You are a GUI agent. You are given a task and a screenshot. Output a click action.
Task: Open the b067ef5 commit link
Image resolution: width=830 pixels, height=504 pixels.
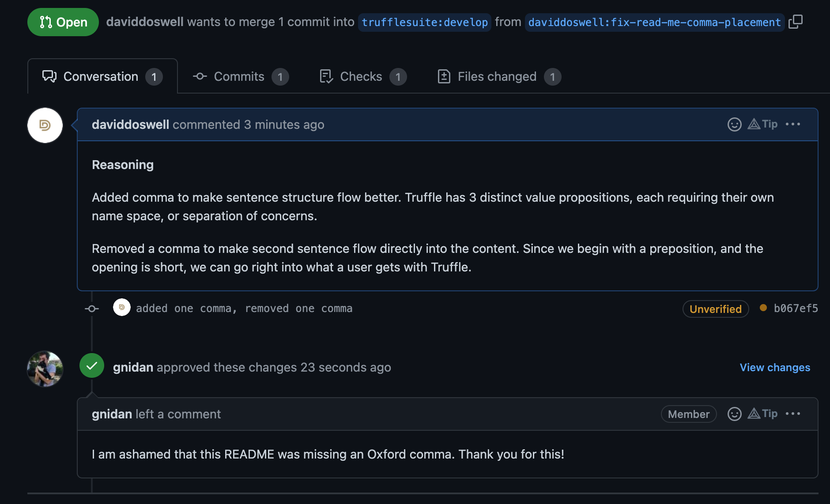pyautogui.click(x=796, y=308)
